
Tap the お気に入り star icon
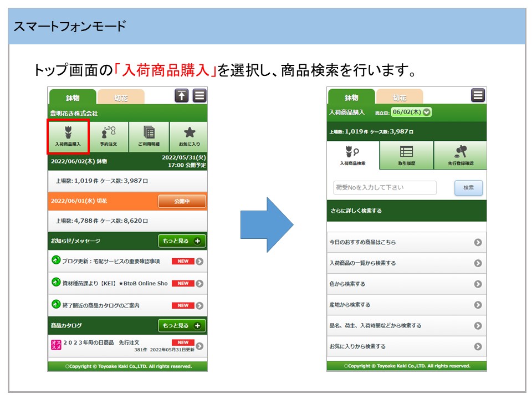pos(189,133)
